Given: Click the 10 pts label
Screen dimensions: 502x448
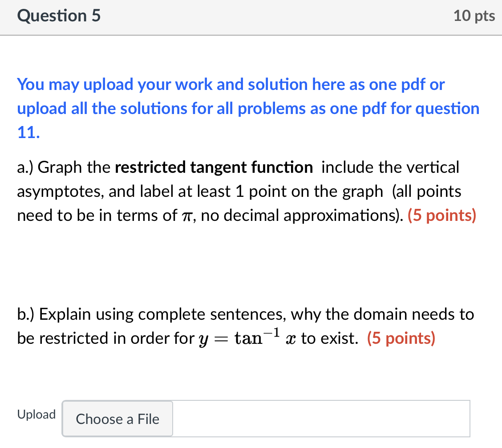Looking at the screenshot, I should 474,16.
